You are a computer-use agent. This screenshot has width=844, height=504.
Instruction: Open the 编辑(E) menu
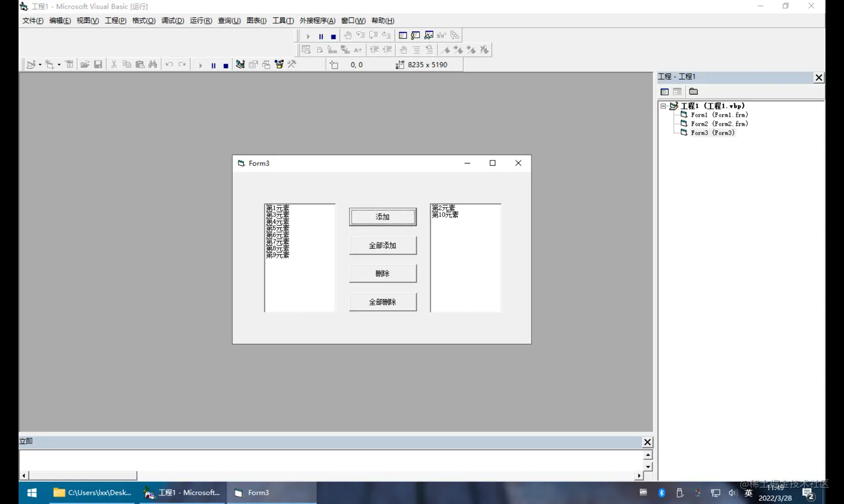(60, 21)
